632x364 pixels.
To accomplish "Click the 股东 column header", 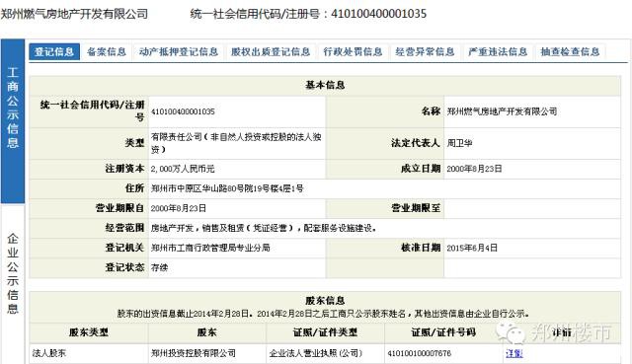I will [x=206, y=332].
